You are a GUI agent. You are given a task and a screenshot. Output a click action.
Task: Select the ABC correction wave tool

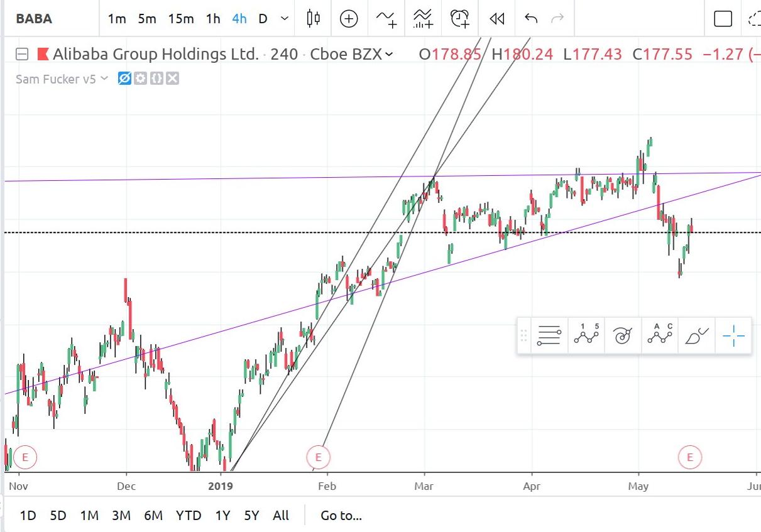click(659, 336)
